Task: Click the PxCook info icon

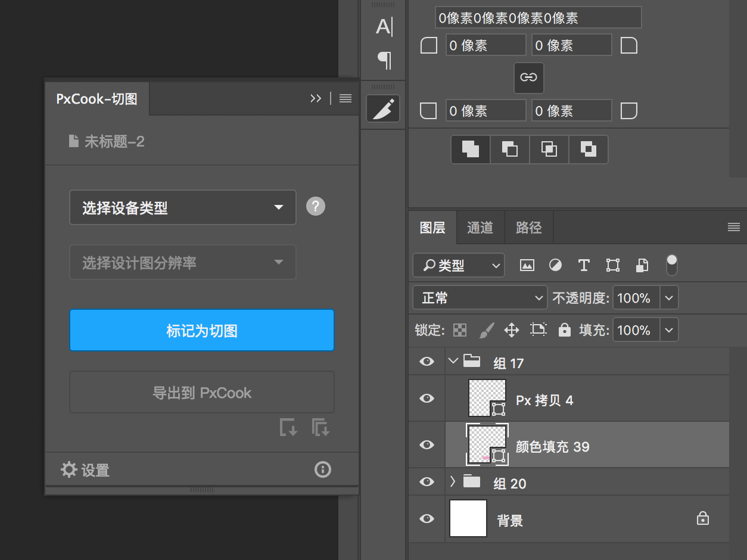Action: point(323,469)
